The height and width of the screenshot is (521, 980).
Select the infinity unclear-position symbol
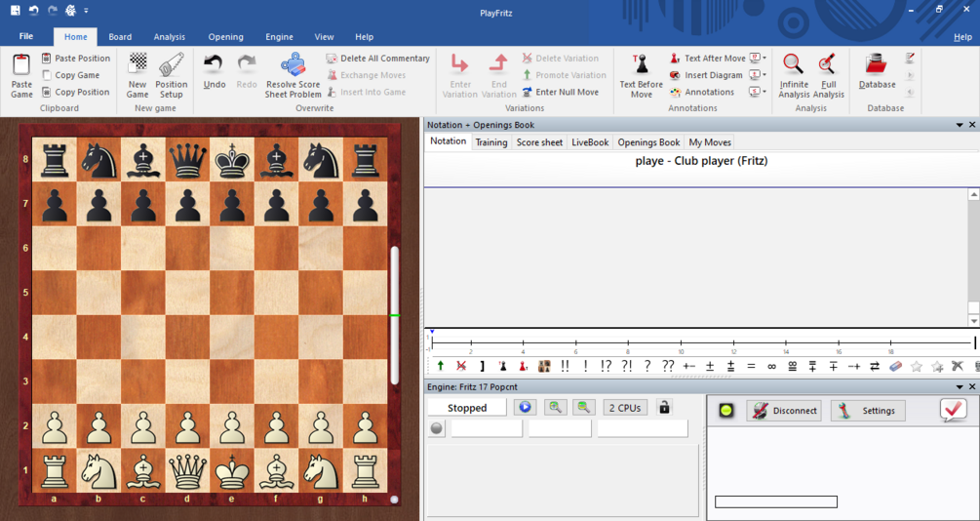[x=772, y=367]
